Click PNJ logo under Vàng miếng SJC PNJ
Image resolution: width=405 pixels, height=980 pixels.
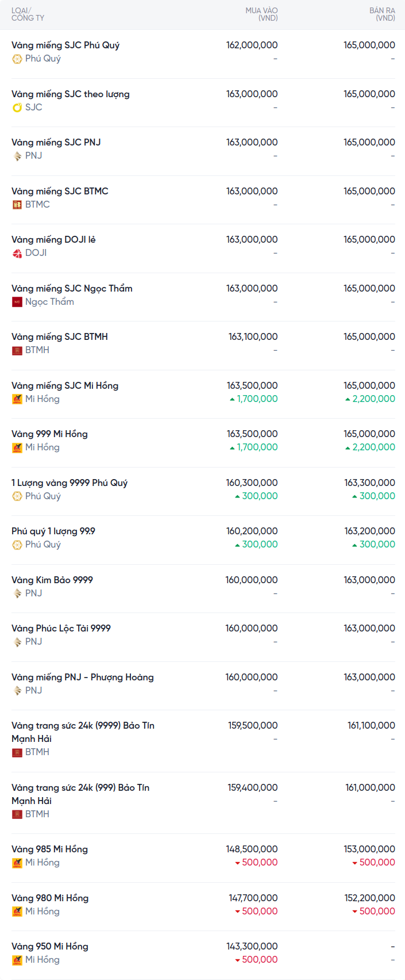(x=17, y=156)
